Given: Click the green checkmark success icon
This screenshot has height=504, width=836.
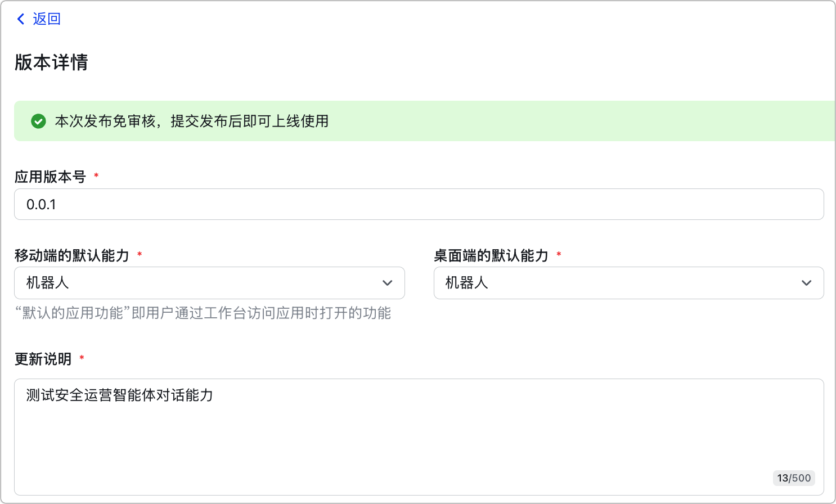Looking at the screenshot, I should (x=38, y=121).
